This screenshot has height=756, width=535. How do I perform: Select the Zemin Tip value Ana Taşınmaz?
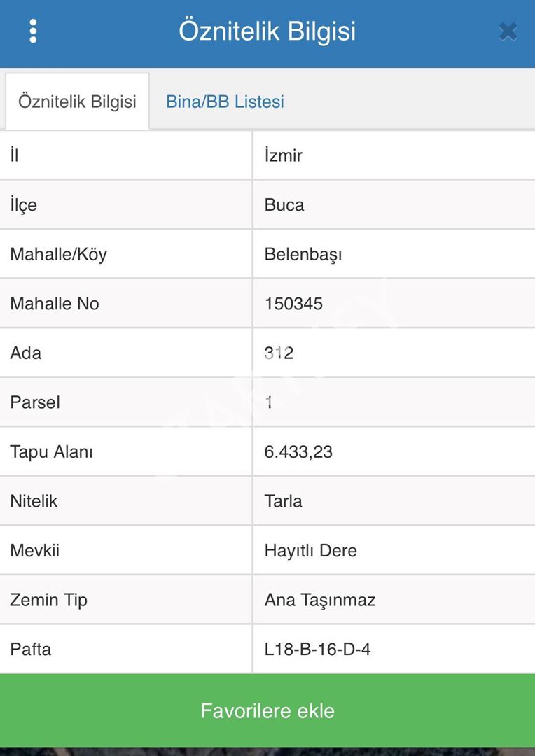click(320, 600)
